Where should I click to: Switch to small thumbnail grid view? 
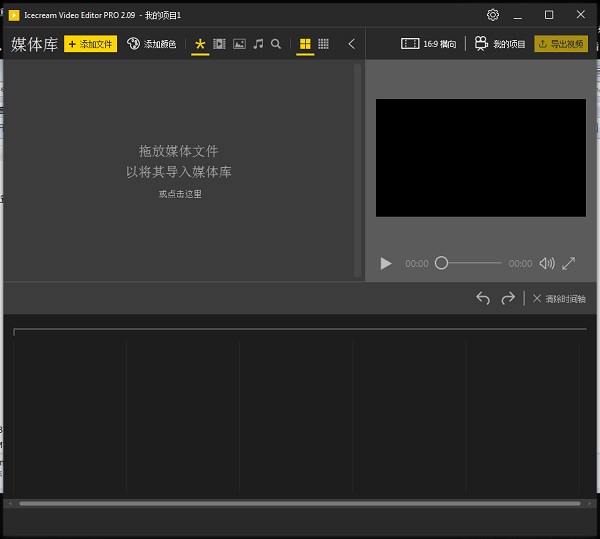click(x=323, y=44)
